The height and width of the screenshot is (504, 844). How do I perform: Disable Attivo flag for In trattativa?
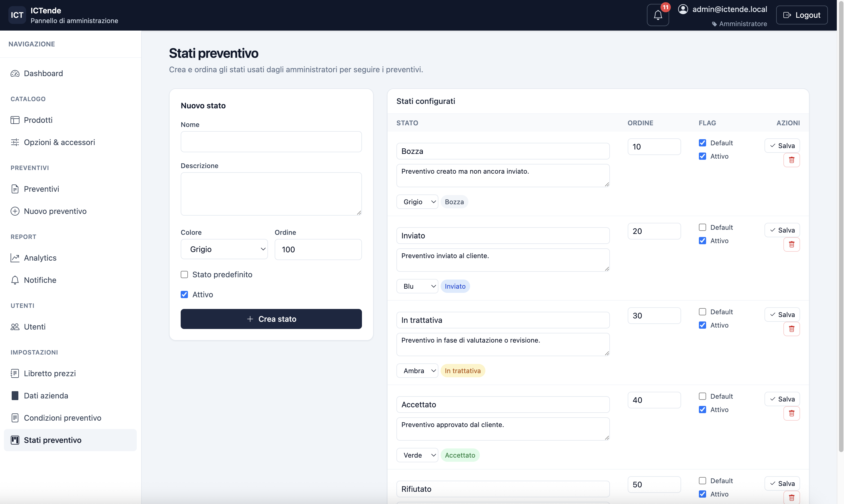tap(702, 325)
